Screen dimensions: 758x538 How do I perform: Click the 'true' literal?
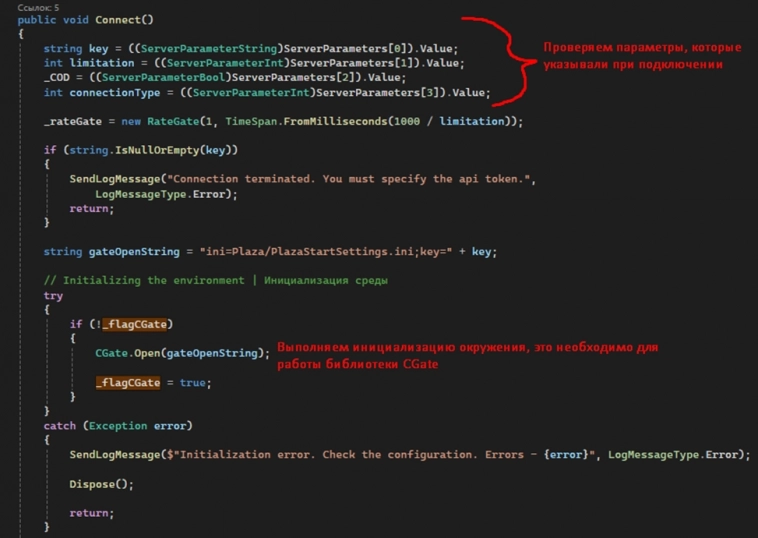(x=192, y=382)
